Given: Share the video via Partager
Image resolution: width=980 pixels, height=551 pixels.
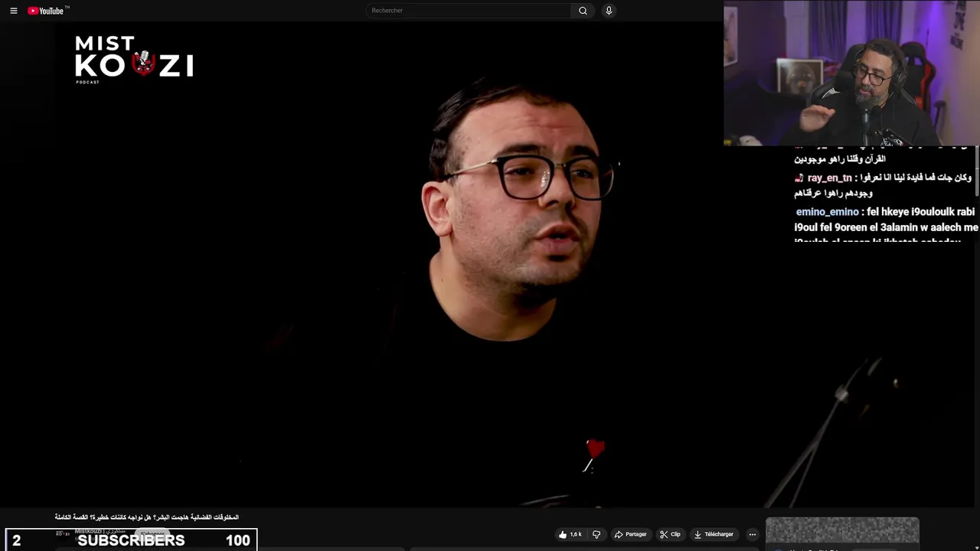Looking at the screenshot, I should (630, 534).
